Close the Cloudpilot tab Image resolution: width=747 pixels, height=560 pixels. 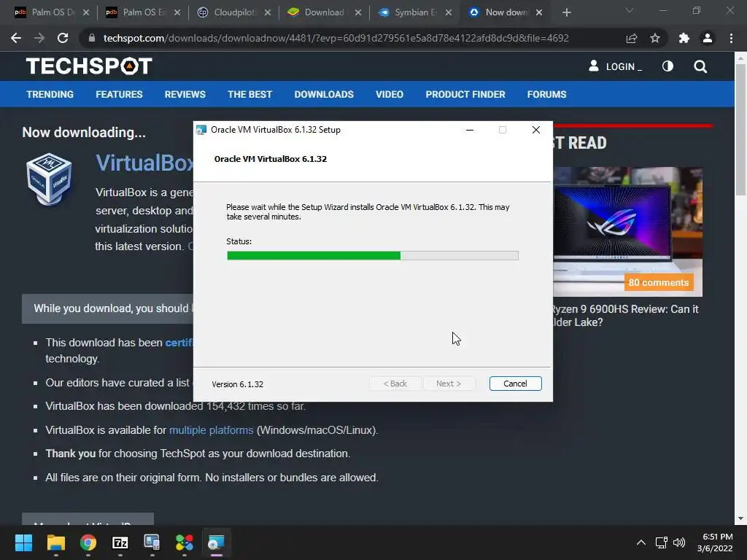point(268,12)
